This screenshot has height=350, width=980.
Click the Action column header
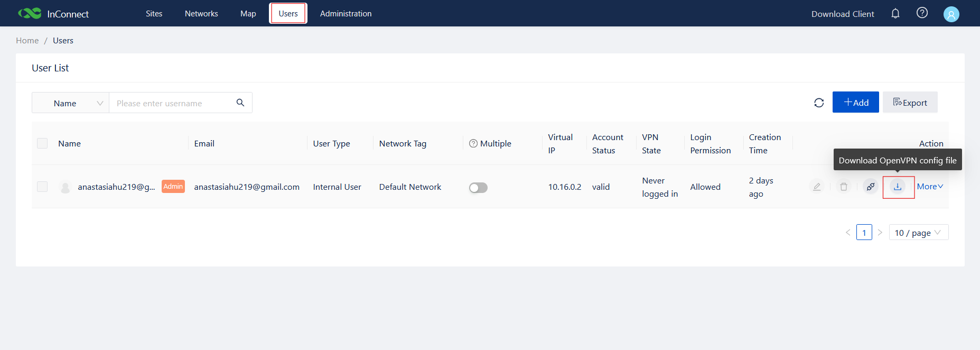(x=931, y=143)
